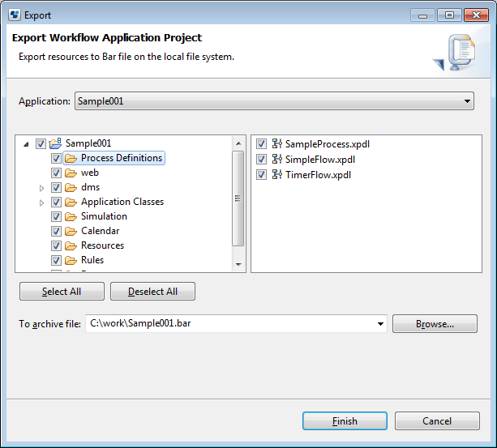The height and width of the screenshot is (448, 497).
Task: Toggle the Calendar checkbox
Action: point(56,231)
